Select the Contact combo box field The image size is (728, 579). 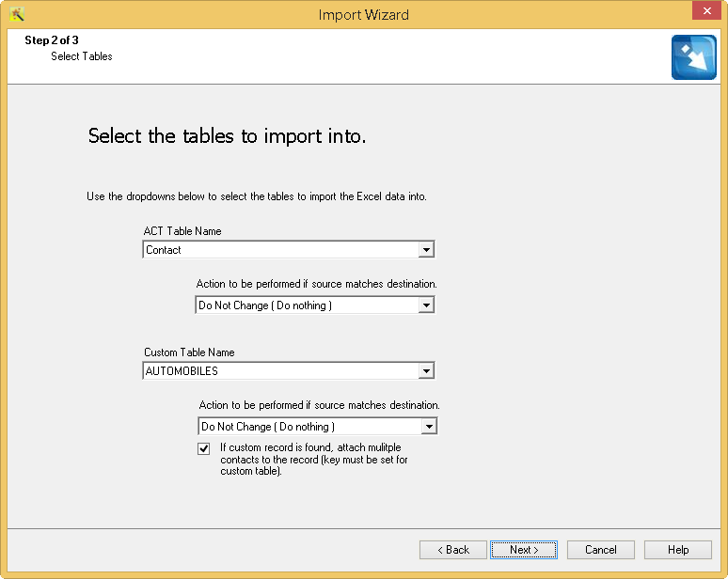(x=289, y=250)
